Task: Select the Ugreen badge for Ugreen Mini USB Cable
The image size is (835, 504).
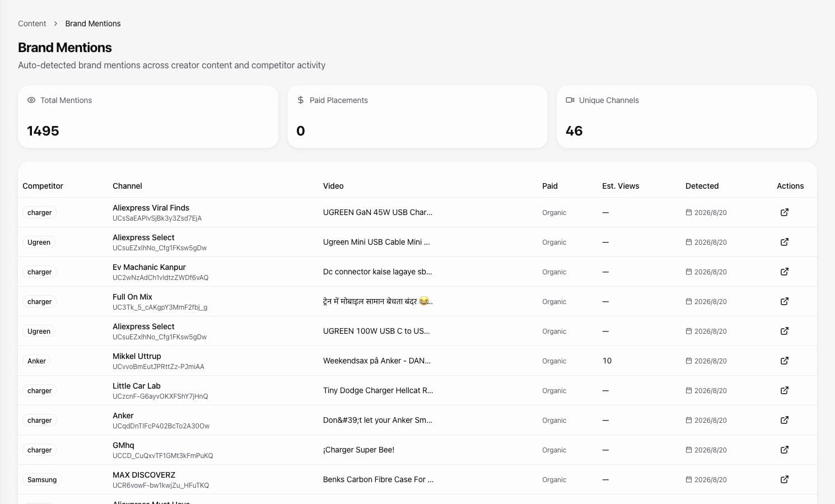Action: click(x=39, y=242)
